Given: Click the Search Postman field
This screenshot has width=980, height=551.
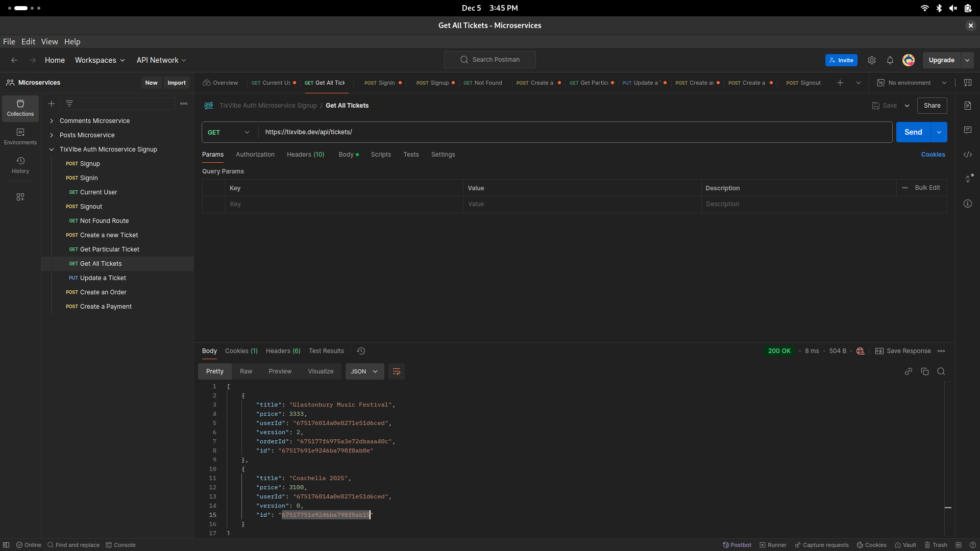Looking at the screenshot, I should click(490, 60).
